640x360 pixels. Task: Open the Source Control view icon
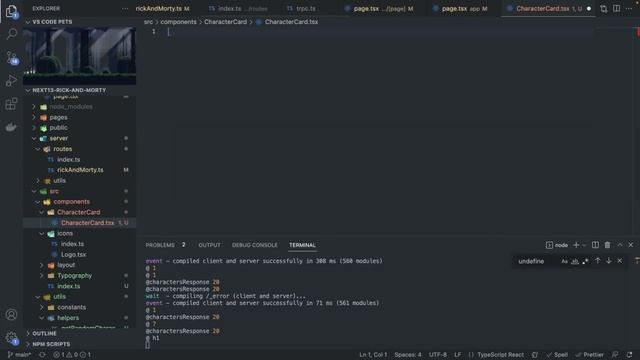(x=11, y=58)
